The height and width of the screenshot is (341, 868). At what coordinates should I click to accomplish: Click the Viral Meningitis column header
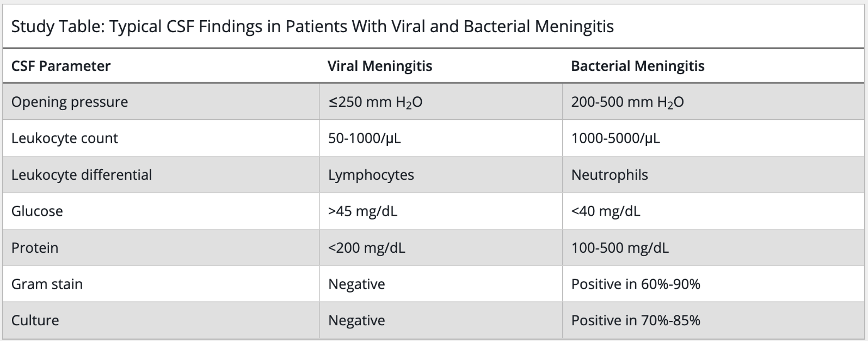380,66
